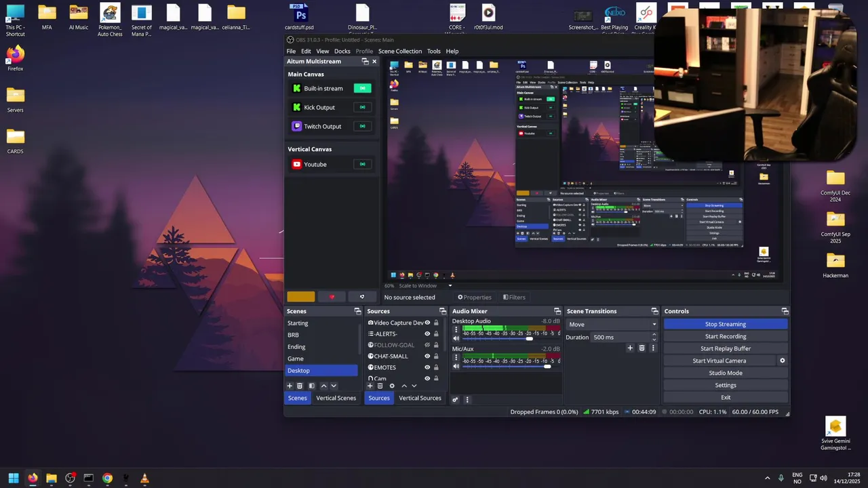Hide the -ALERTS- source
The width and height of the screenshot is (868, 488).
(x=427, y=333)
